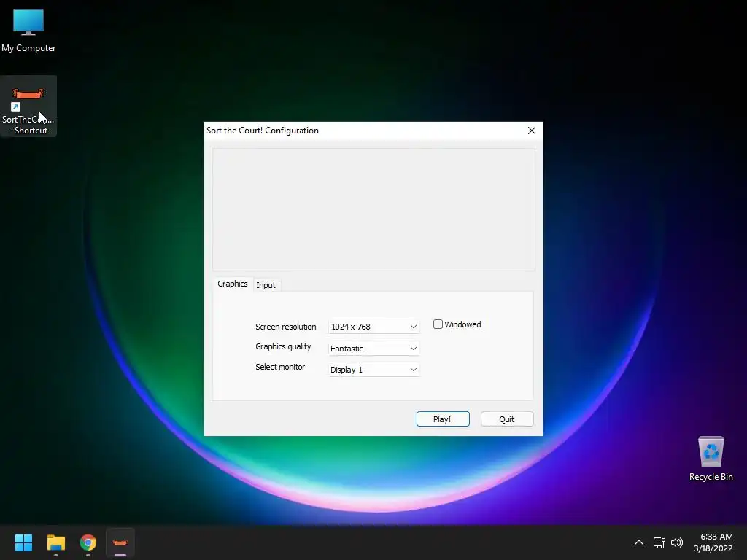Open the Select monitor dropdown
This screenshot has width=747, height=560.
tap(374, 370)
